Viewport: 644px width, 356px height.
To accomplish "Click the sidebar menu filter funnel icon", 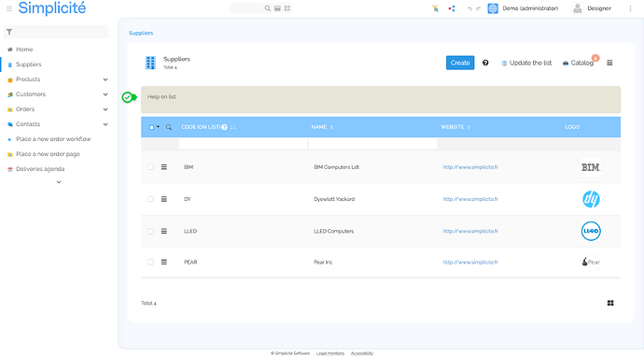I will 9,32.
